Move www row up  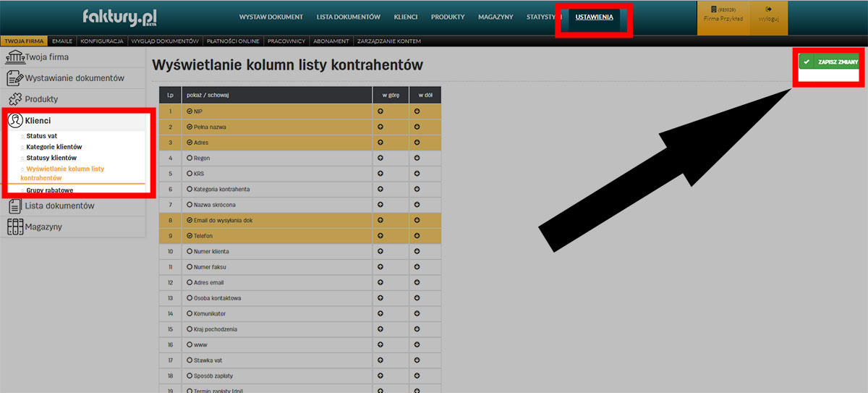pyautogui.click(x=380, y=345)
